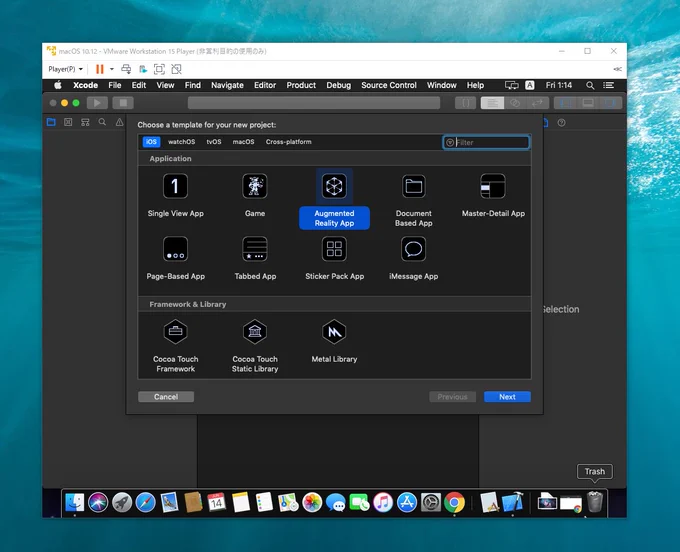This screenshot has height=552, width=680.
Task: Open Google Chrome from the Dock
Action: coord(454,503)
